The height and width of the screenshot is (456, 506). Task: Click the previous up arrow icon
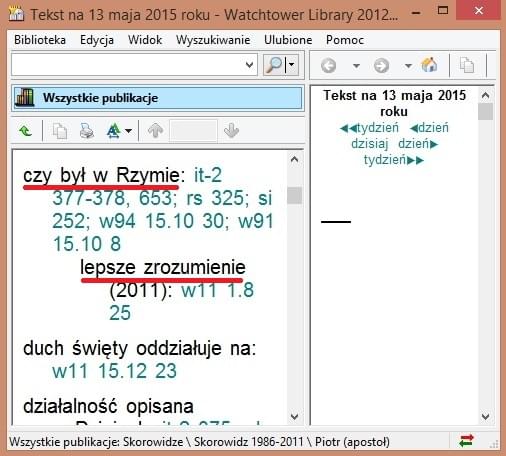coord(155,130)
